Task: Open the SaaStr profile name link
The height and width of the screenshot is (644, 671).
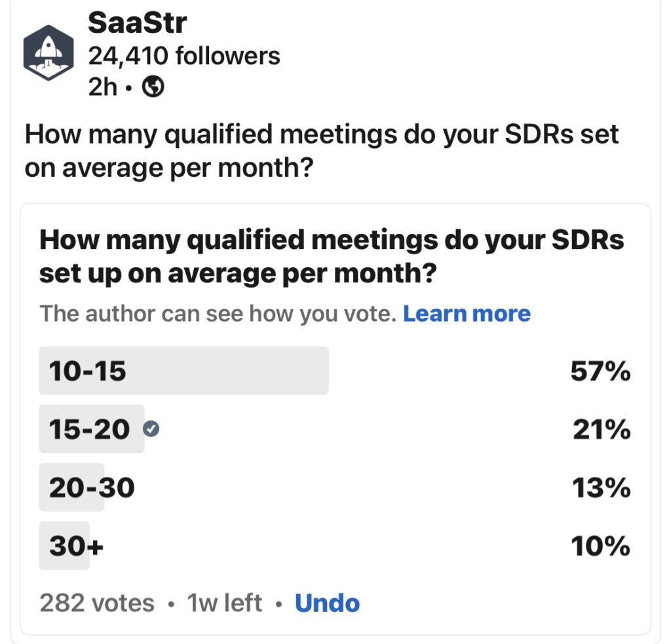Action: 137,23
